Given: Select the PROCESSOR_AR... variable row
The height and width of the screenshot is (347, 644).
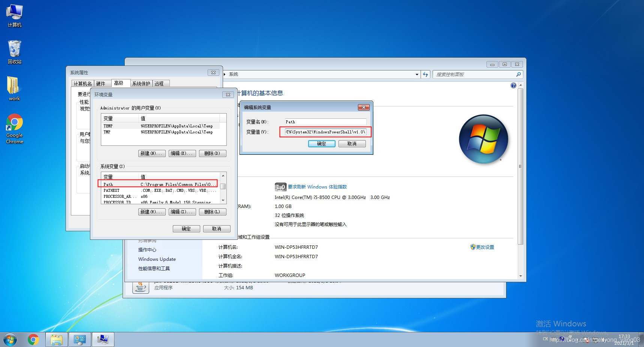Looking at the screenshot, I should click(x=160, y=196).
